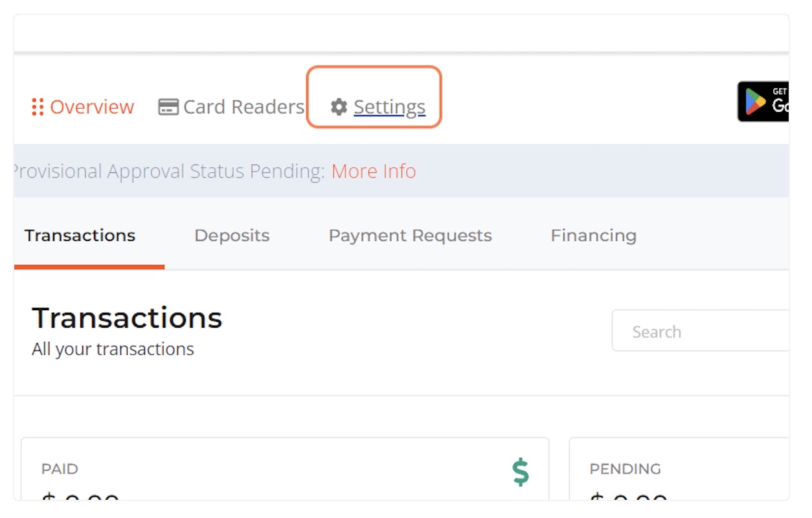
Task: Switch to the Payment Requests tab
Action: [410, 235]
